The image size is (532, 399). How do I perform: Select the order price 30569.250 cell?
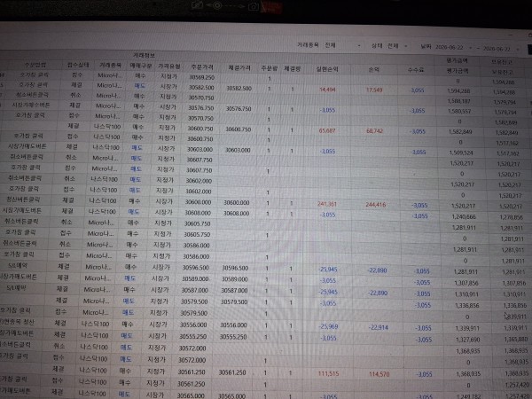coord(201,77)
